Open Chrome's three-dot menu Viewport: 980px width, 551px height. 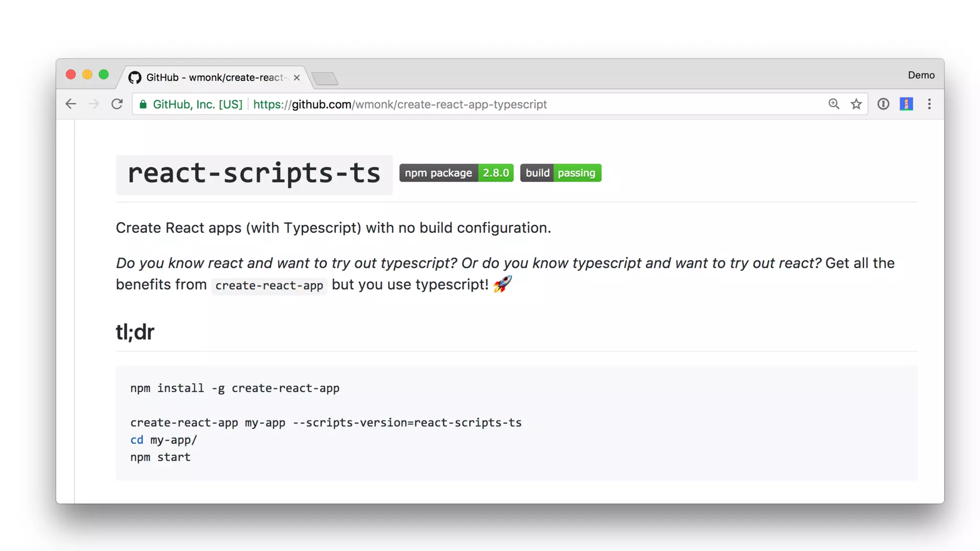[929, 104]
